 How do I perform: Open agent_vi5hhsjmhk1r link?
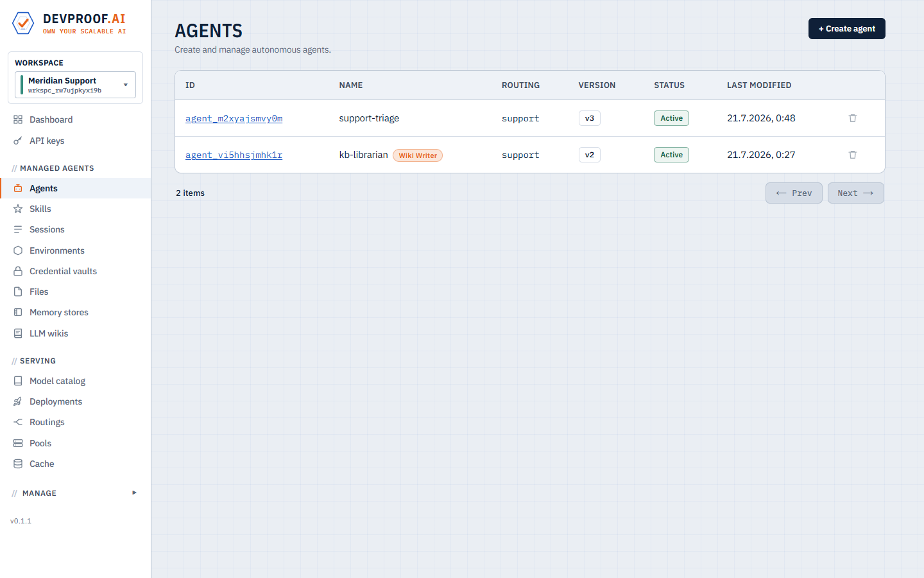click(234, 155)
